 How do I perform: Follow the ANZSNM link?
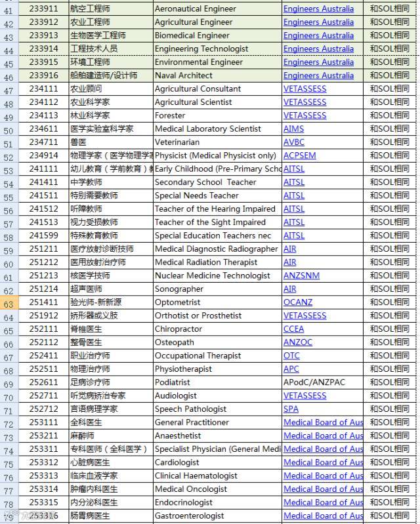coord(301,275)
